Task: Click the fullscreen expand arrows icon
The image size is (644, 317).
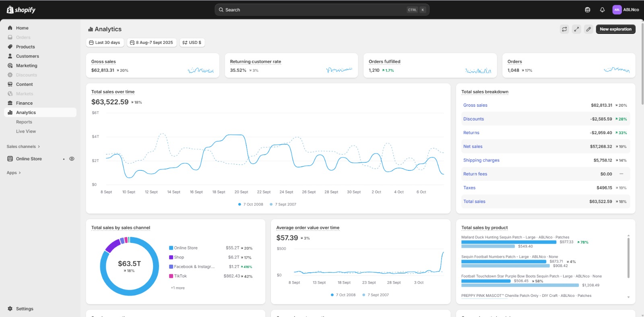Action: pos(576,29)
